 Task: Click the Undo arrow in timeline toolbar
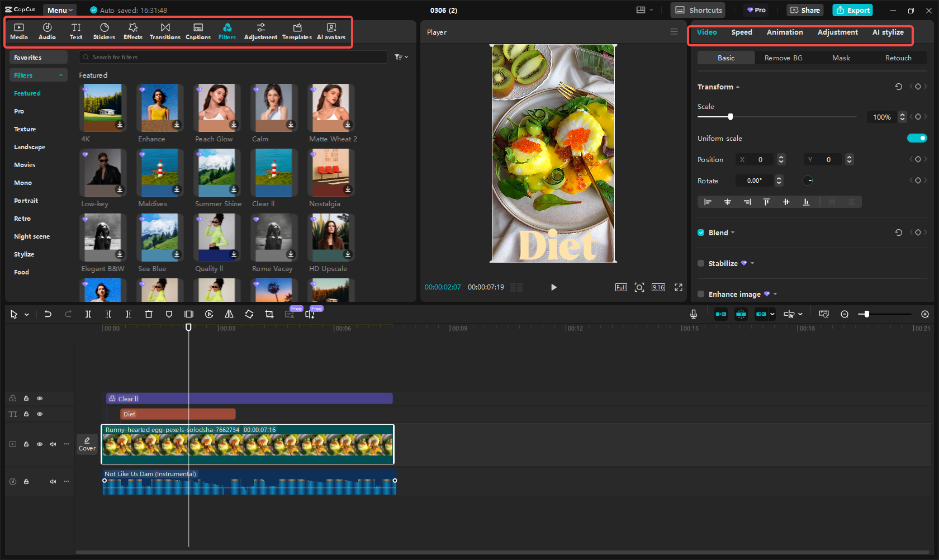point(48,314)
